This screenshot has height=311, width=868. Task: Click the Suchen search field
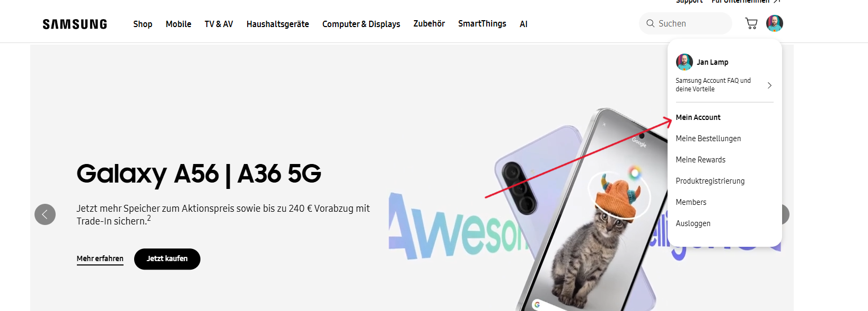point(686,23)
